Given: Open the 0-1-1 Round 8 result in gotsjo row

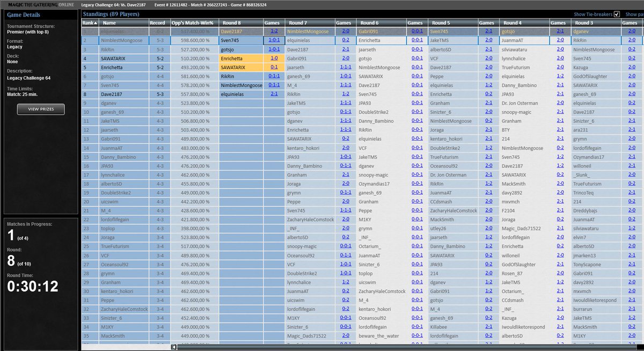Looking at the screenshot, I should pos(274,76).
